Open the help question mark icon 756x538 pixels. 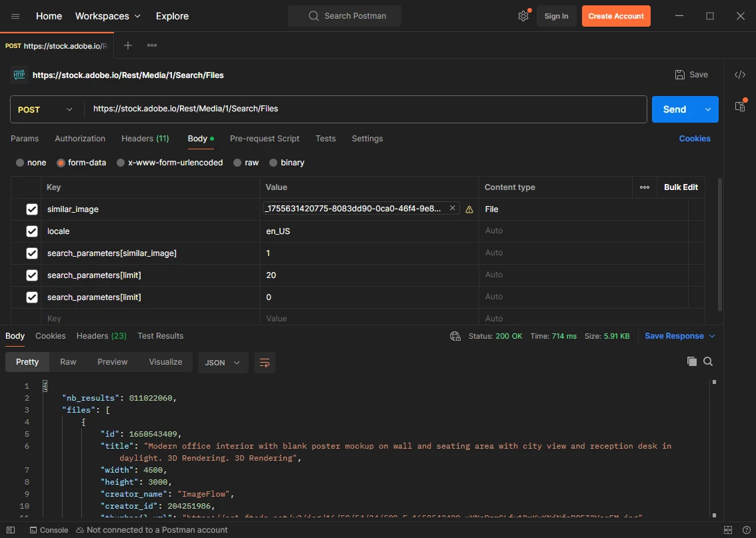click(745, 530)
